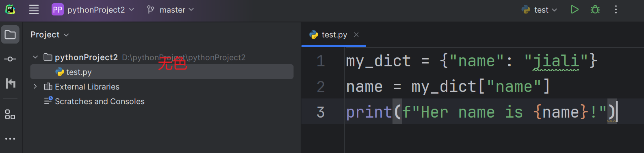Click the Scratches and Consoles icon
This screenshot has width=644, height=153.
pyautogui.click(x=48, y=100)
